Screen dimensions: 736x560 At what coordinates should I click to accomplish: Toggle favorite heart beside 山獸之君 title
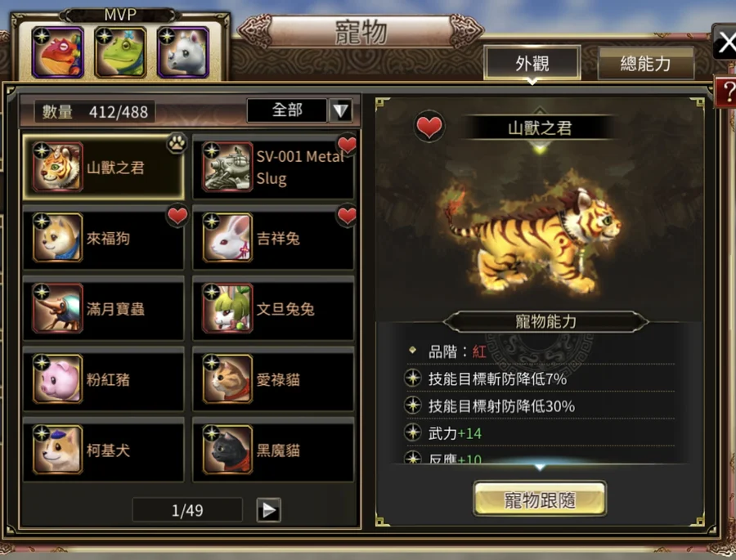(429, 127)
